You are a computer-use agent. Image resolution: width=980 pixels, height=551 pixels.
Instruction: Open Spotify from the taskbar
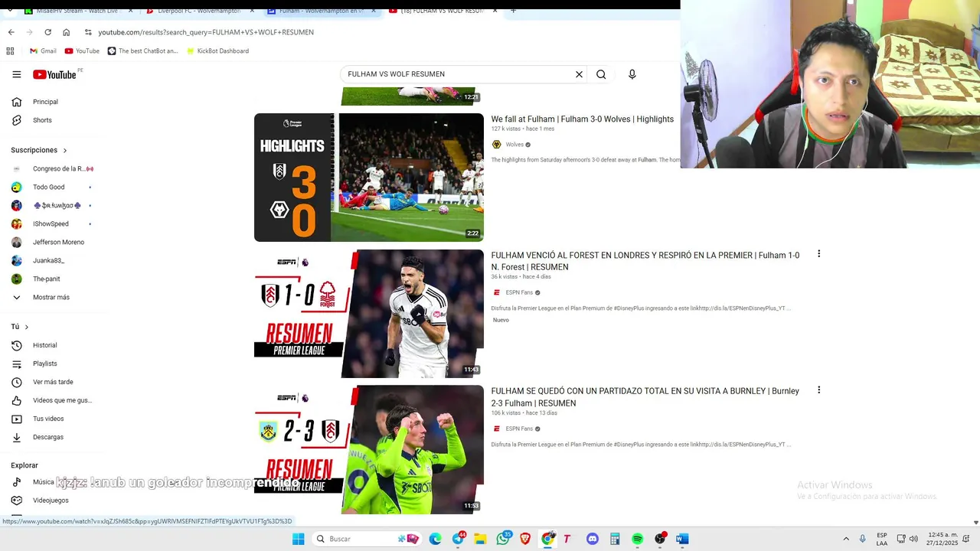point(637,539)
